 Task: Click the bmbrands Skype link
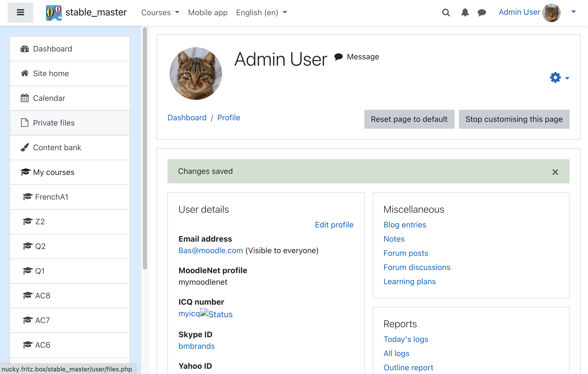197,346
